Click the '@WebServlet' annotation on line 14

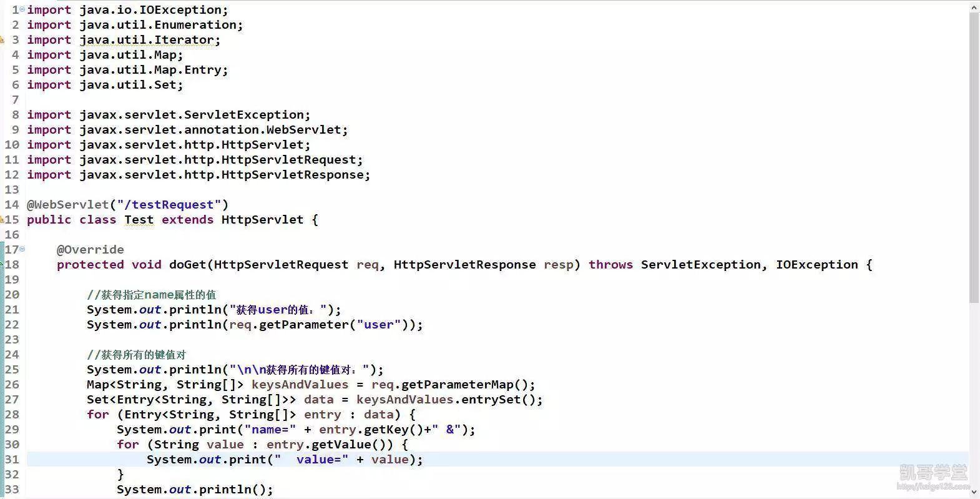pyautogui.click(x=68, y=205)
